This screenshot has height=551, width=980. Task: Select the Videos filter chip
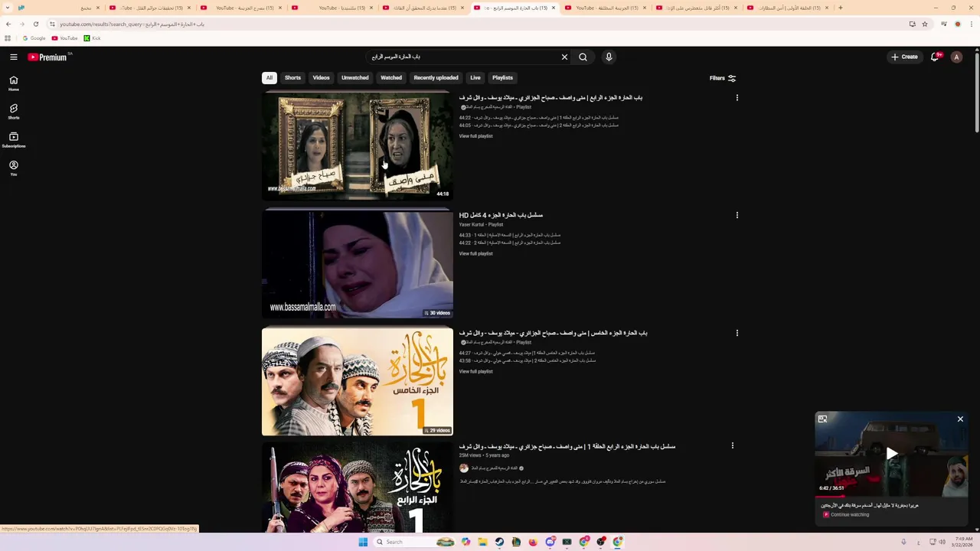(321, 77)
